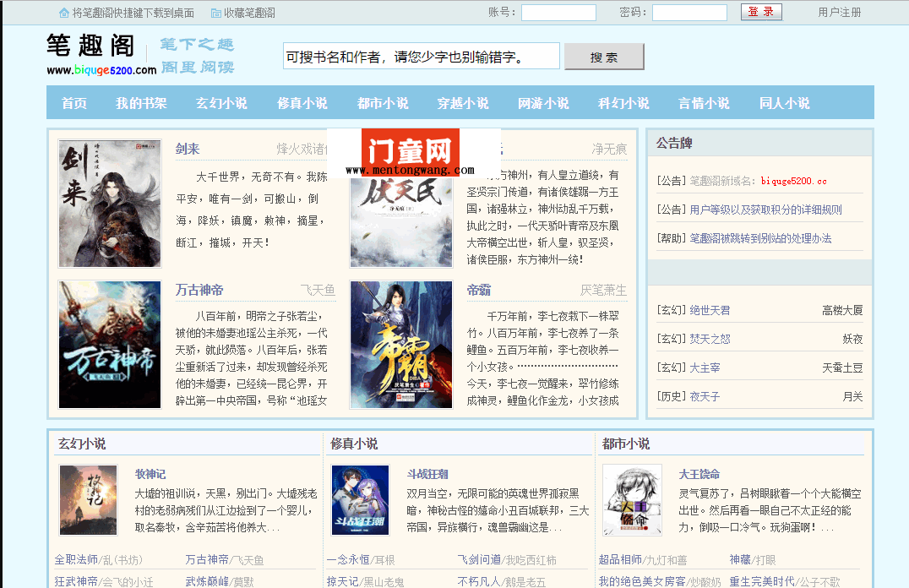Open the 神藏 link
This screenshot has width=909, height=588.
click(740, 559)
